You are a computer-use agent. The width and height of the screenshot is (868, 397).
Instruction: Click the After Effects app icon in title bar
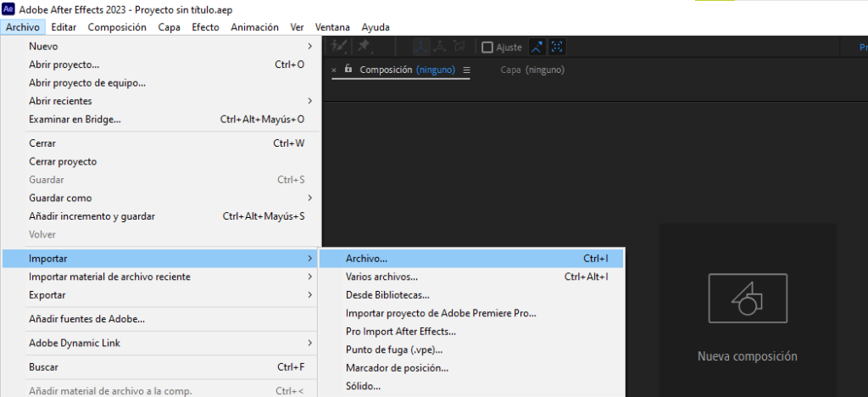click(8, 9)
